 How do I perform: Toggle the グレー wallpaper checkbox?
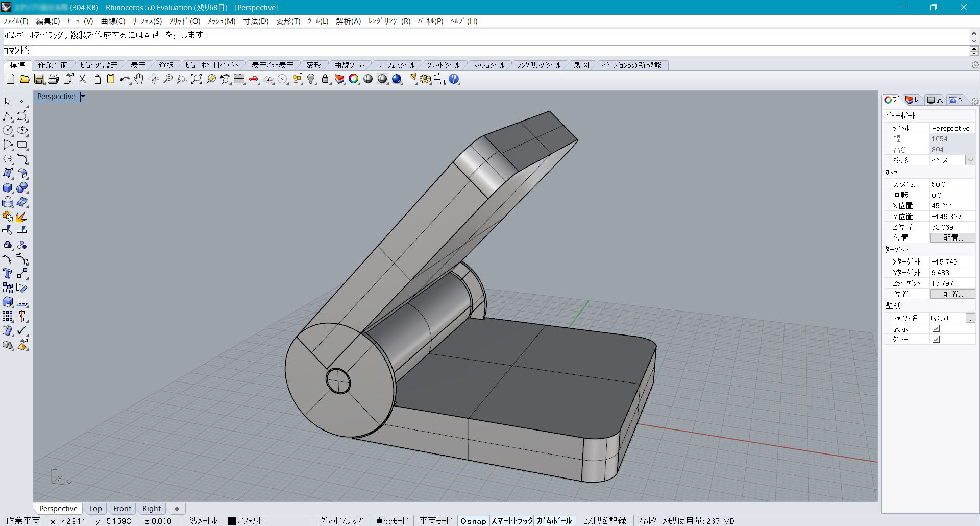(x=936, y=339)
